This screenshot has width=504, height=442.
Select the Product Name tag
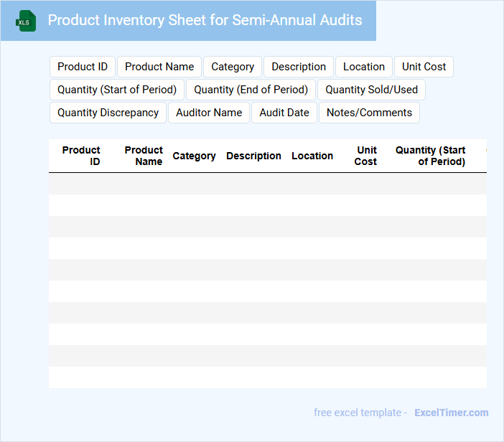(x=159, y=67)
